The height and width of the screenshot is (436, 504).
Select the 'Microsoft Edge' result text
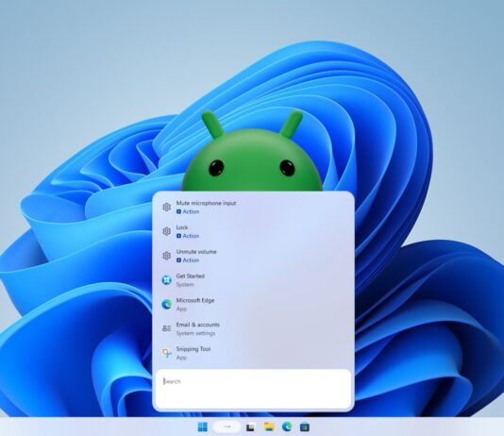click(195, 300)
